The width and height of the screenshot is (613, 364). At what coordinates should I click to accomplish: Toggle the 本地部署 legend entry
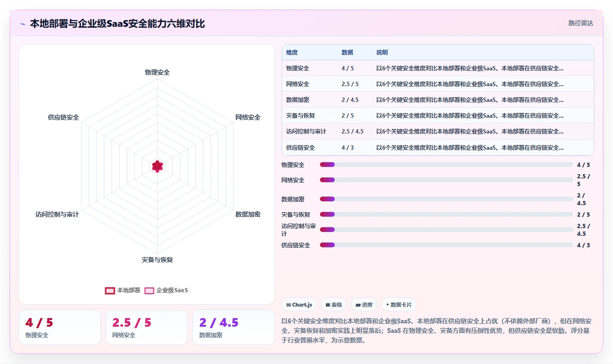[x=123, y=290]
